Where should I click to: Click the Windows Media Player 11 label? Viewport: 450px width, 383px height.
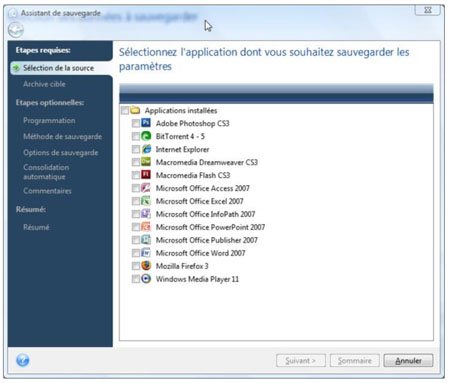point(197,279)
